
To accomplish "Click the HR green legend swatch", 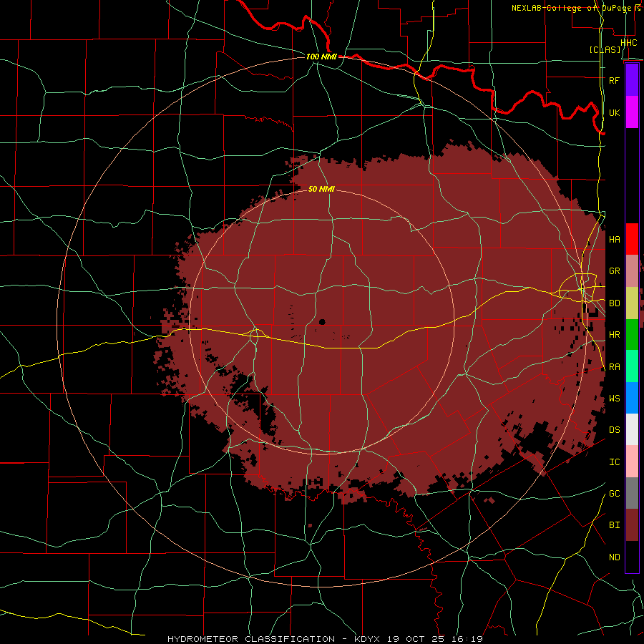I will pyautogui.click(x=632, y=334).
